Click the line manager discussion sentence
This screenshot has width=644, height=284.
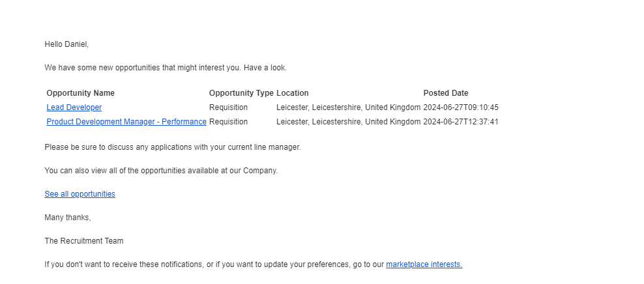(173, 147)
